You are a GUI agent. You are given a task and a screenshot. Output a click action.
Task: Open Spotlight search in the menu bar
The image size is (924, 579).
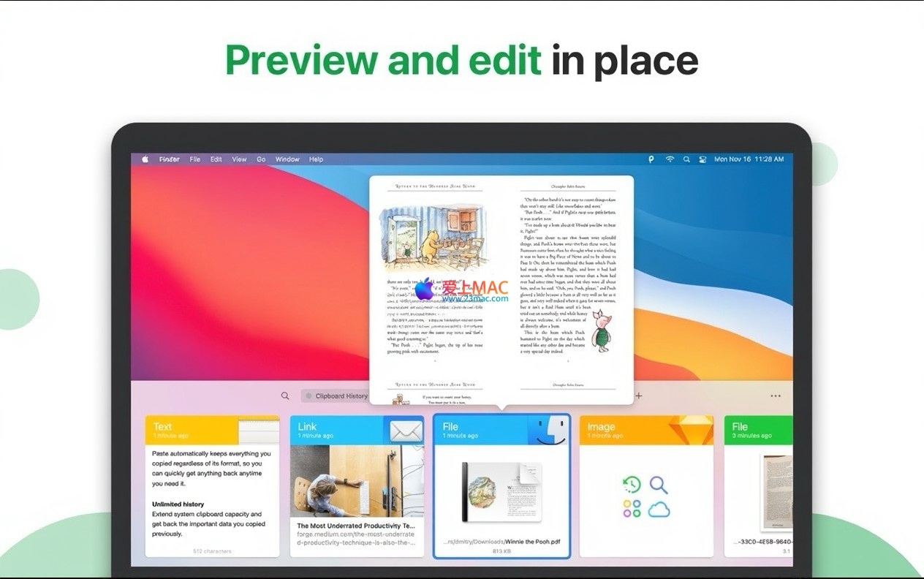pyautogui.click(x=686, y=159)
